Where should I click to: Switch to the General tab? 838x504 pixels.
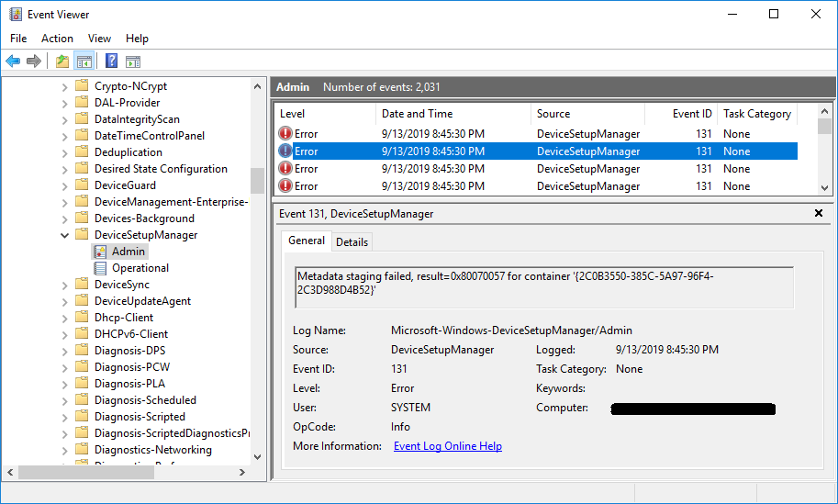(x=307, y=241)
